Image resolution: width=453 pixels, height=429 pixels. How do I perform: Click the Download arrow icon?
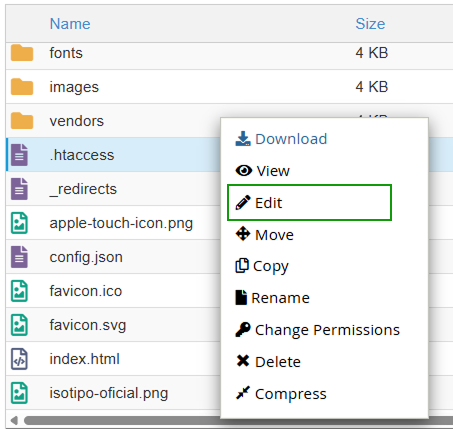[243, 139]
